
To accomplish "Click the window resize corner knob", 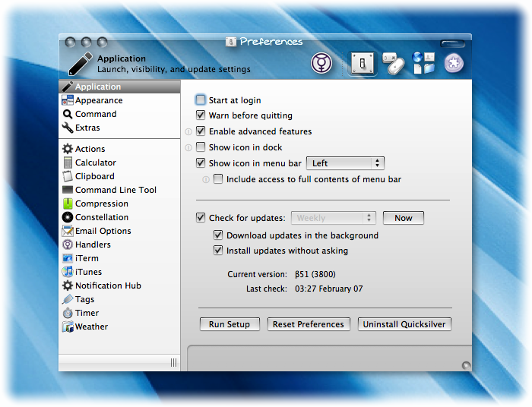I will pyautogui.click(x=466, y=365).
